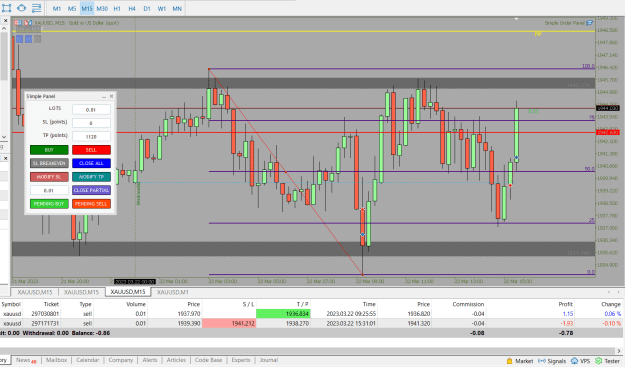Switch to first XAUUSD,M15 chart tab
This screenshot has height=367, width=625.
pyautogui.click(x=35, y=292)
